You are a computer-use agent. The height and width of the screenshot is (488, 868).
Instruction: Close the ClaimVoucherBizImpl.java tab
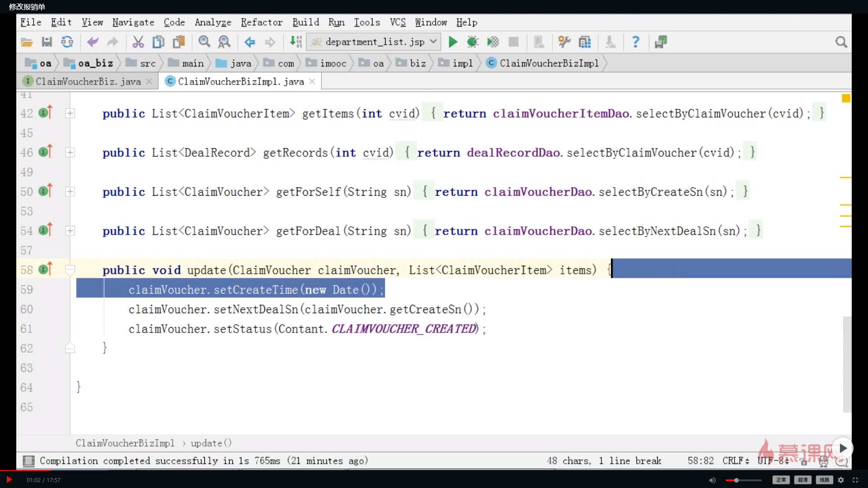coord(312,81)
